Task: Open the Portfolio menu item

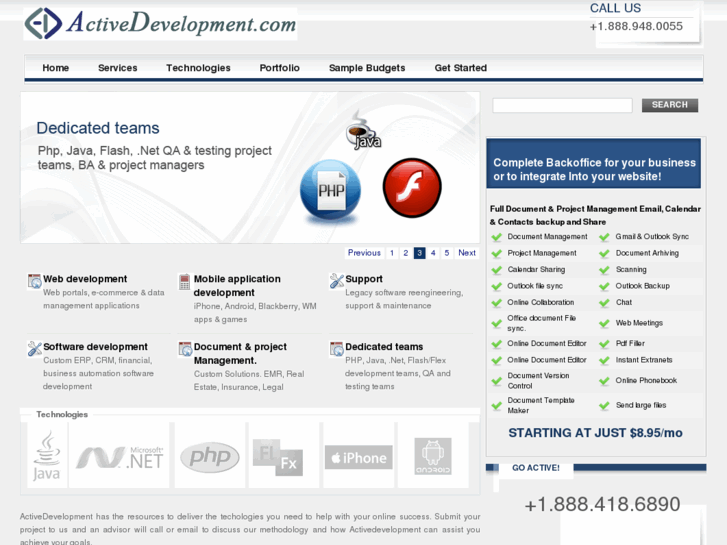Action: [x=280, y=68]
